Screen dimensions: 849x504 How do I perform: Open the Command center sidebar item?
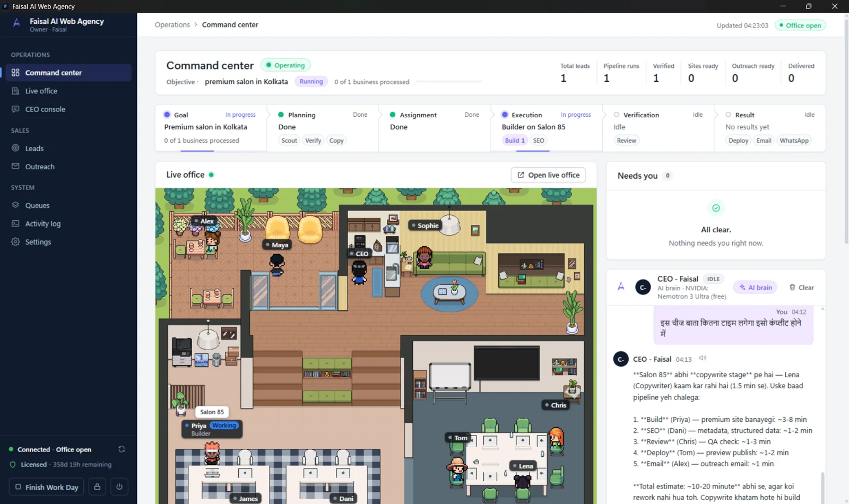click(x=68, y=73)
